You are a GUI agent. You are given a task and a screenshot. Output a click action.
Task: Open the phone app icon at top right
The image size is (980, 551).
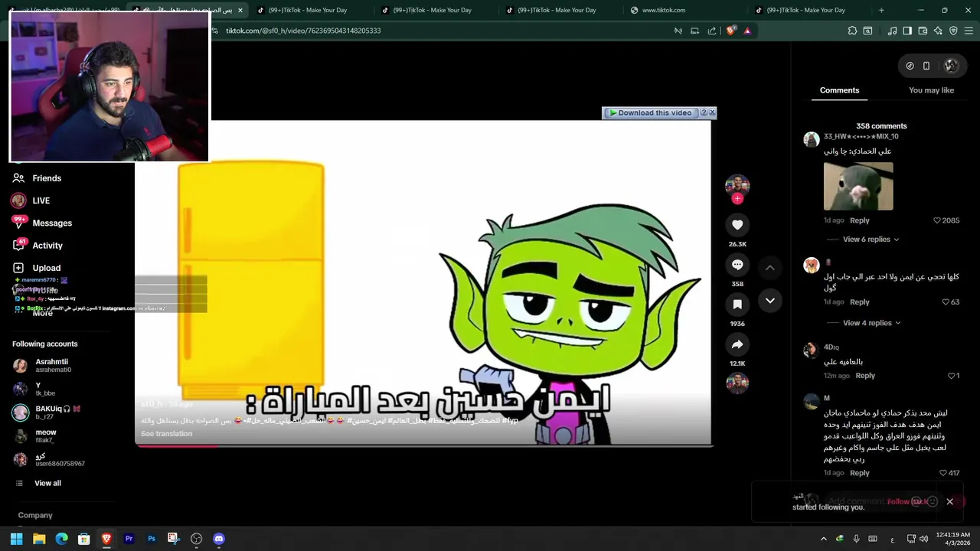pyautogui.click(x=926, y=66)
